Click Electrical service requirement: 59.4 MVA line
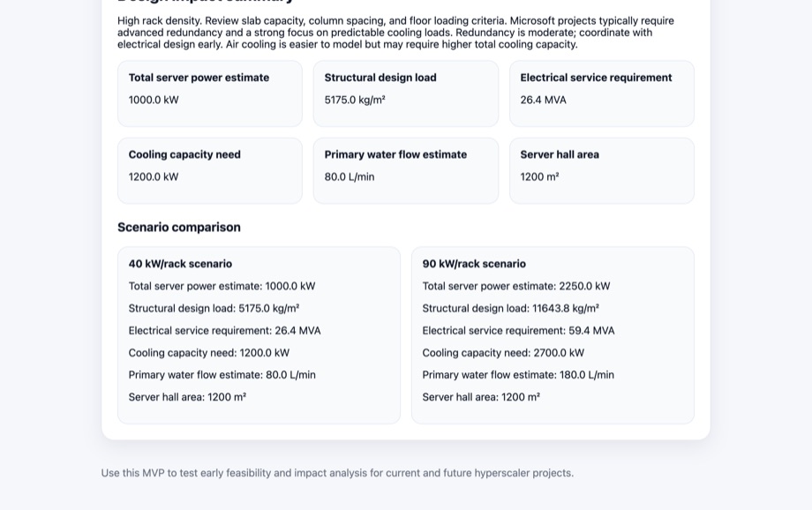812x510 pixels. [x=518, y=331]
